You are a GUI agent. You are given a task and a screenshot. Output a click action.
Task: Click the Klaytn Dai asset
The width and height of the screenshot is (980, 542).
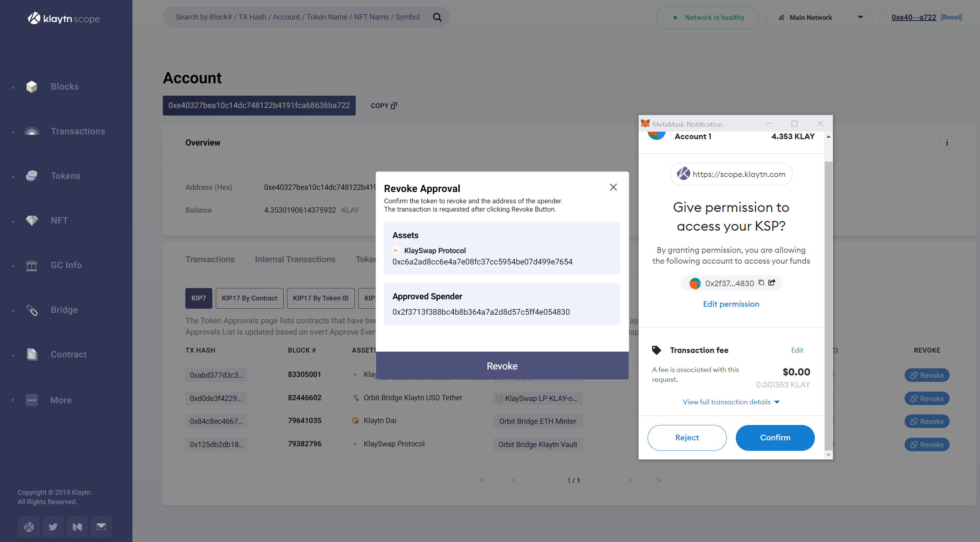380,421
